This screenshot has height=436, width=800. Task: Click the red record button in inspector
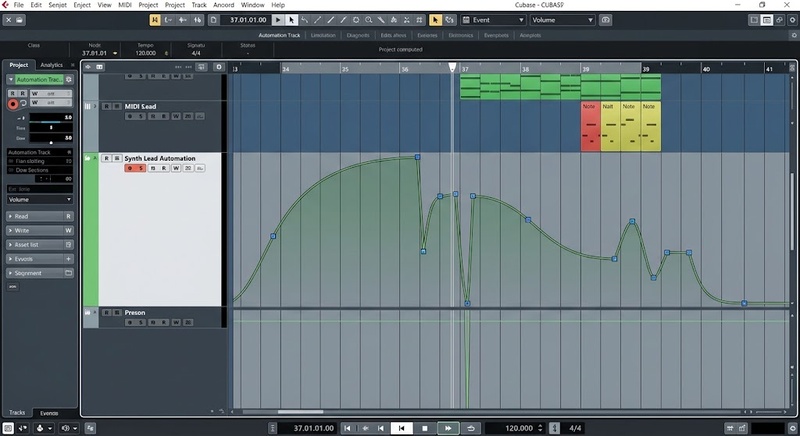(13, 104)
